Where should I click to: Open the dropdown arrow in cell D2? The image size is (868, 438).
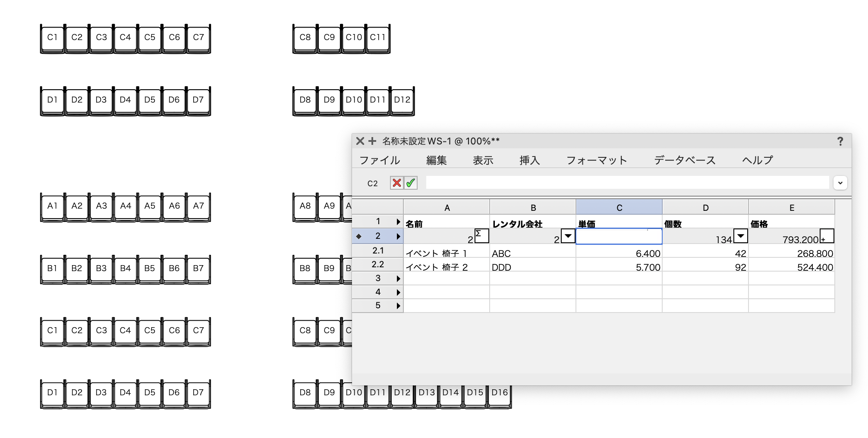coord(741,236)
